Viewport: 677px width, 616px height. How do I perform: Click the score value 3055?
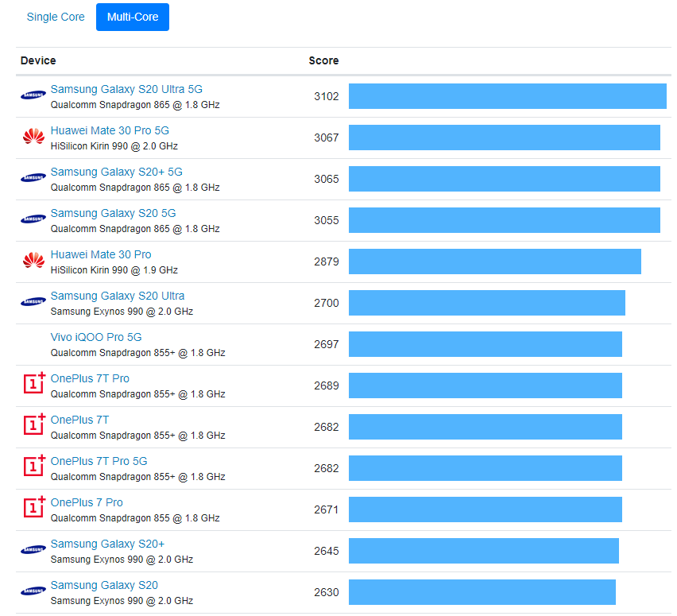tap(327, 220)
